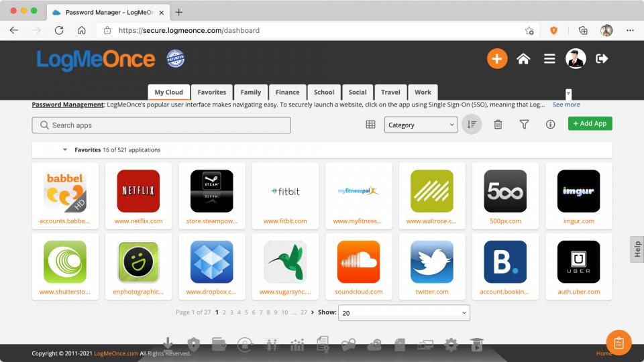Launch the Waitrose app tile
Screen dimensions: 644x362
click(432, 196)
